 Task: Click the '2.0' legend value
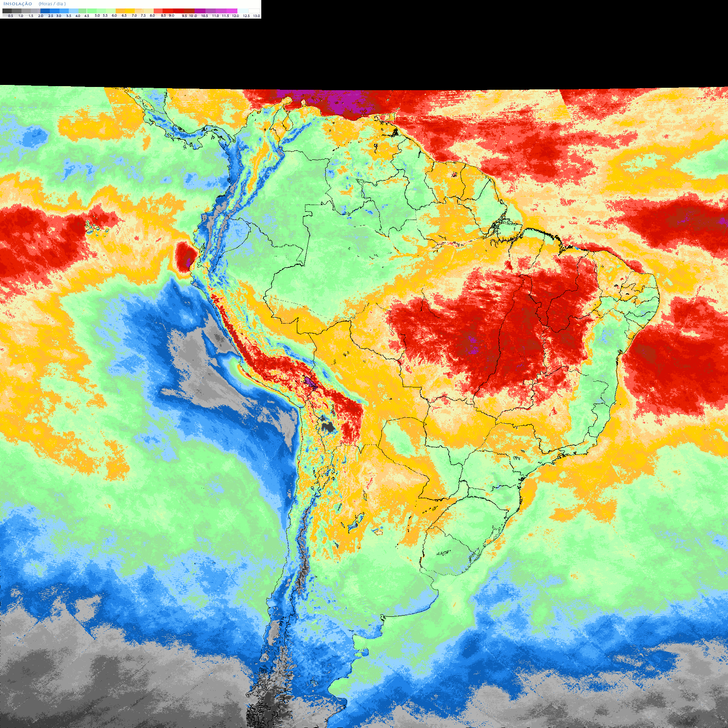(40, 16)
